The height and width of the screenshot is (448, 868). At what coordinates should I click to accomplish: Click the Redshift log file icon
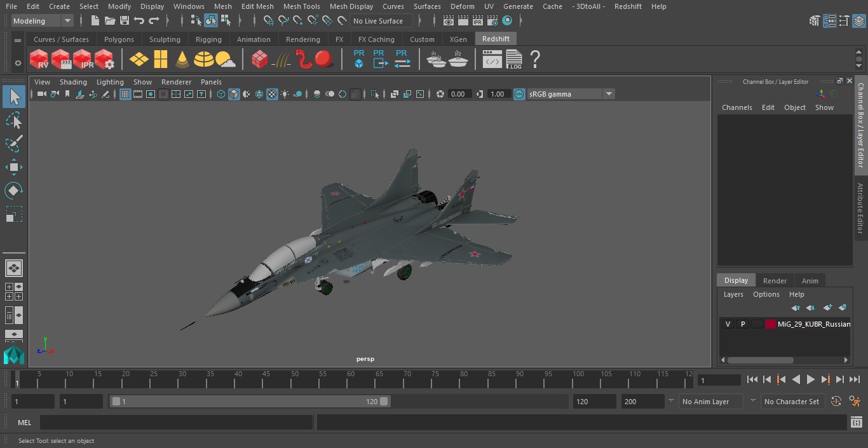(x=513, y=60)
